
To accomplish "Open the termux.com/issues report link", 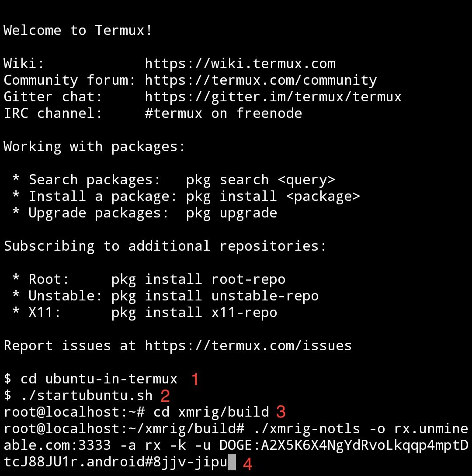I will point(248,346).
